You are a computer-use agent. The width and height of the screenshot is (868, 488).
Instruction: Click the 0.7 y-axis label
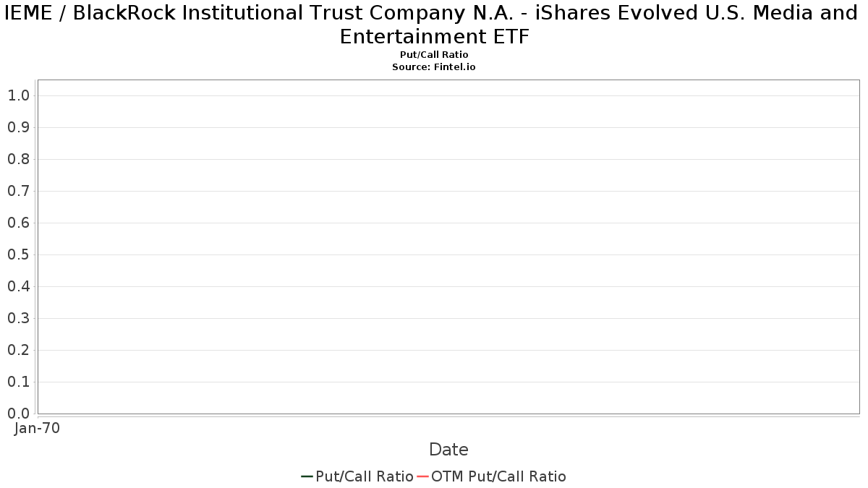[x=19, y=191]
